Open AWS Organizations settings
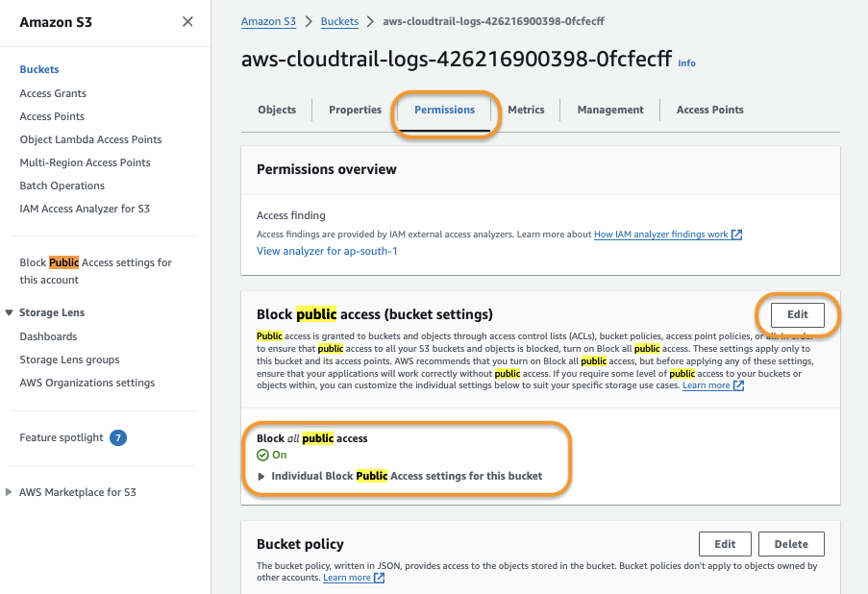Image resolution: width=868 pixels, height=594 pixels. (87, 383)
